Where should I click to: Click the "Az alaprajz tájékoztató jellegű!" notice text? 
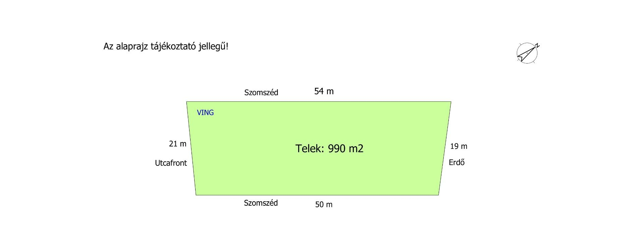pos(166,46)
